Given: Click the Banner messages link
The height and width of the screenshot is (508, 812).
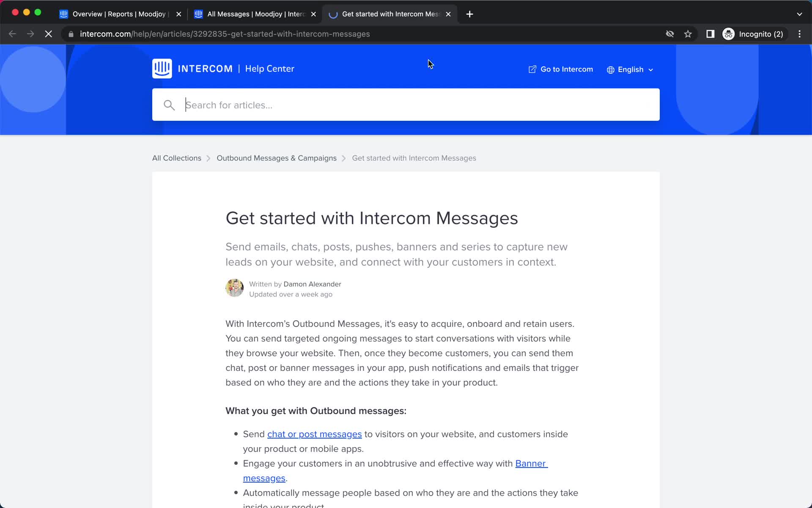Looking at the screenshot, I should click(395, 471).
